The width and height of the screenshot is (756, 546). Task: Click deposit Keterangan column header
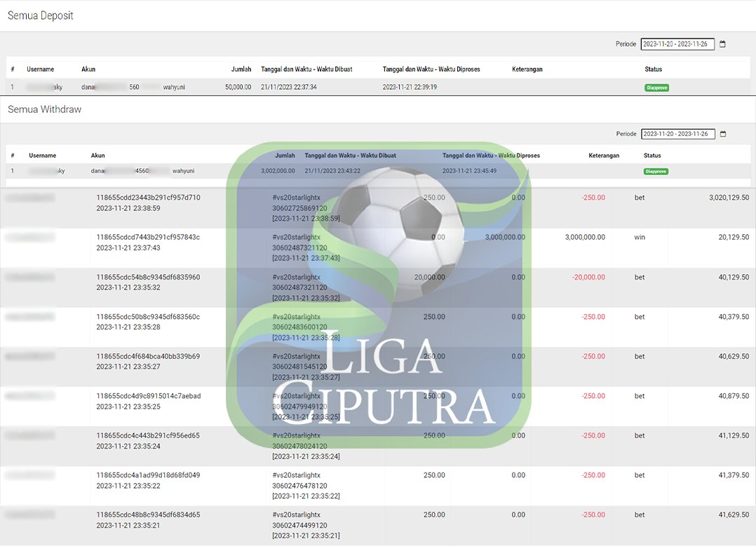coord(527,69)
